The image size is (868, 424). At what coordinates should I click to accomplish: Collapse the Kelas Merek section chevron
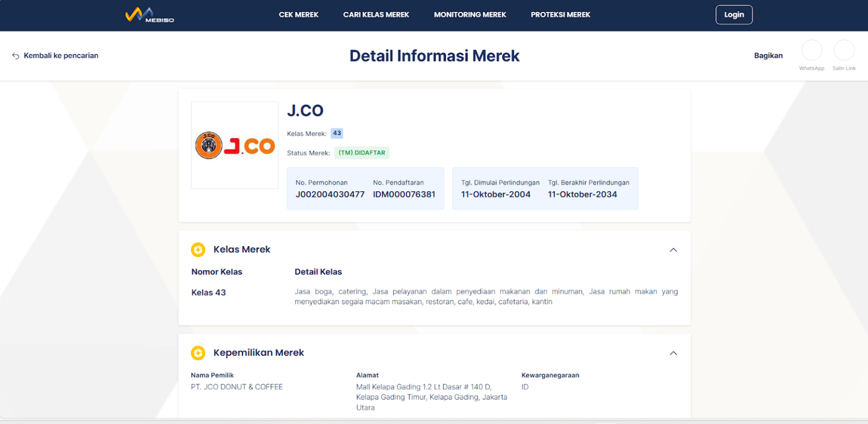pyautogui.click(x=673, y=249)
